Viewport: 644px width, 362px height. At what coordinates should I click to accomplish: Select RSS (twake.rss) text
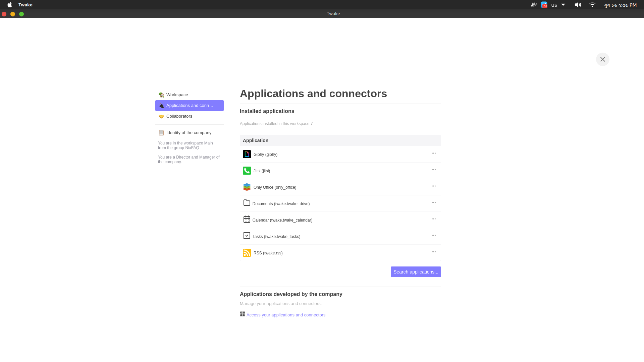pyautogui.click(x=268, y=253)
